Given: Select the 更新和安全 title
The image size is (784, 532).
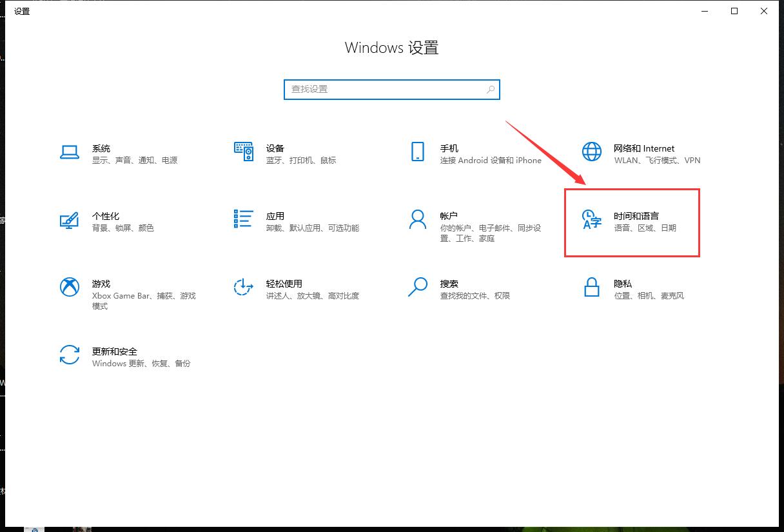Looking at the screenshot, I should point(115,351).
